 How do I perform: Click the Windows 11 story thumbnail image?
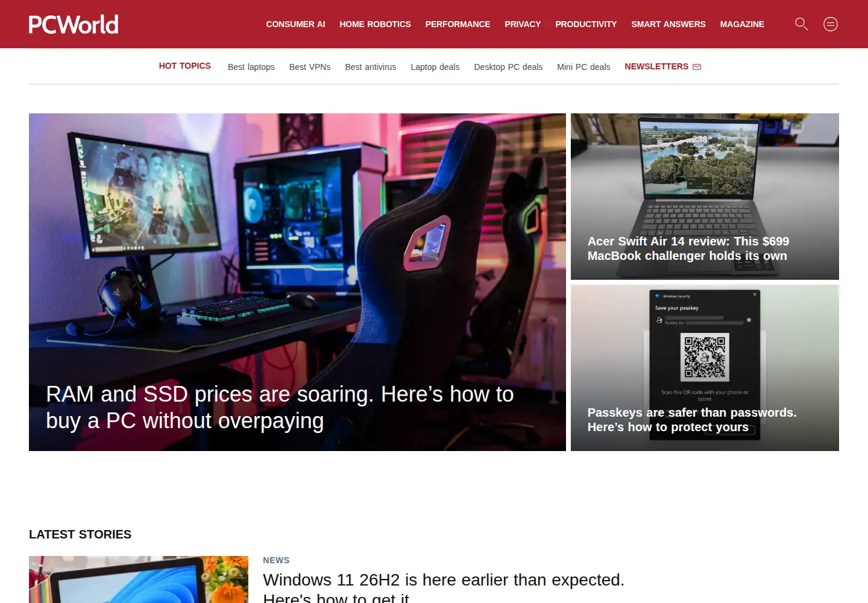click(139, 579)
